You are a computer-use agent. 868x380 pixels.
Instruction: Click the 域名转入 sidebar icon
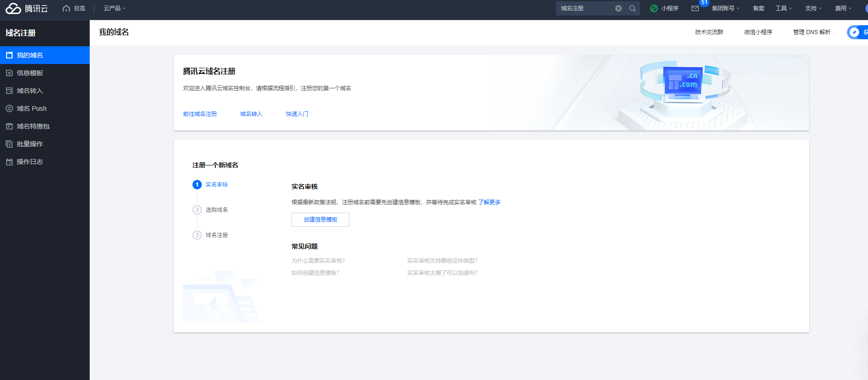(9, 91)
